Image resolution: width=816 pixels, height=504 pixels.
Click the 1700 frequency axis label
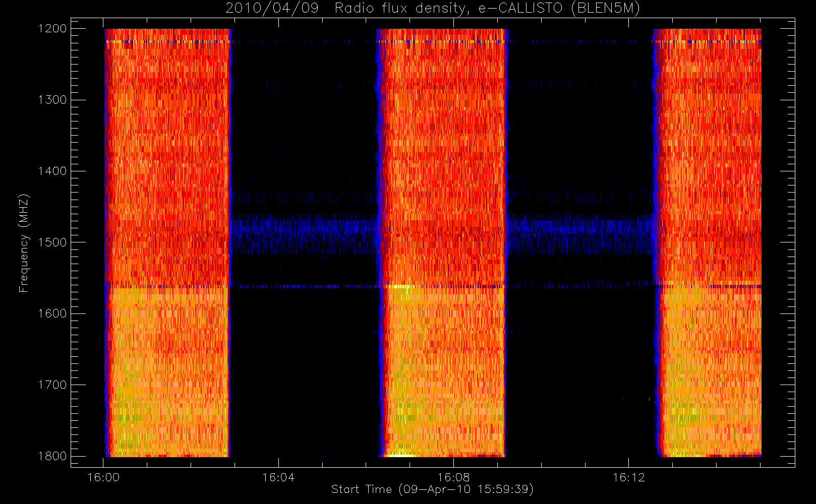point(52,385)
